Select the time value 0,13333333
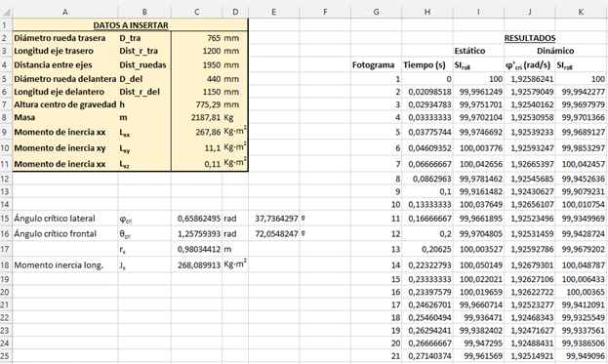 (427, 204)
